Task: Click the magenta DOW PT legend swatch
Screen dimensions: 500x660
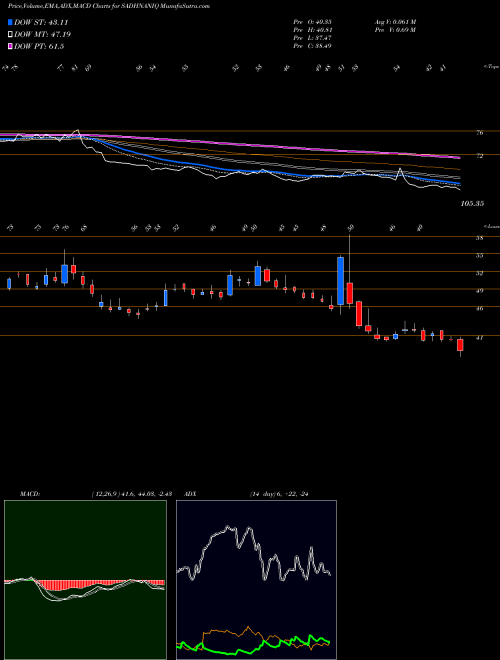Action: [x=11, y=46]
